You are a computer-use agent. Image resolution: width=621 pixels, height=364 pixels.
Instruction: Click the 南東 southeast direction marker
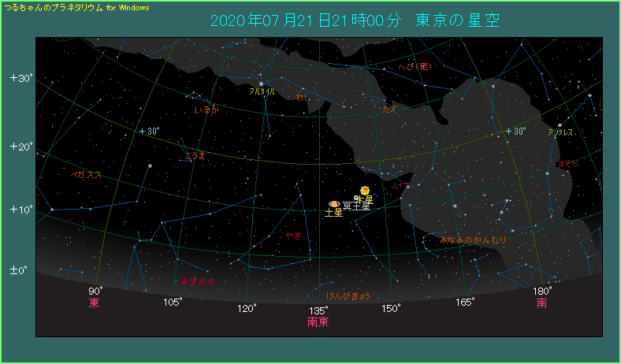coord(318,322)
